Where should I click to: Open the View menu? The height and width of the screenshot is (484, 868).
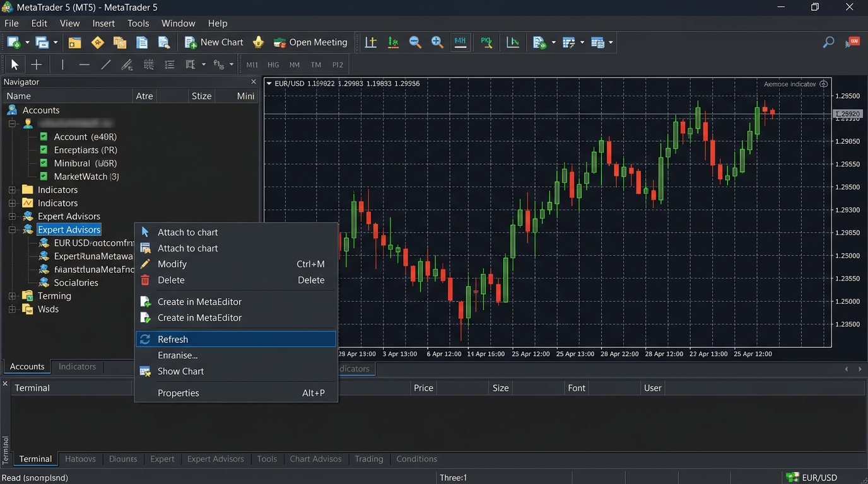click(69, 23)
